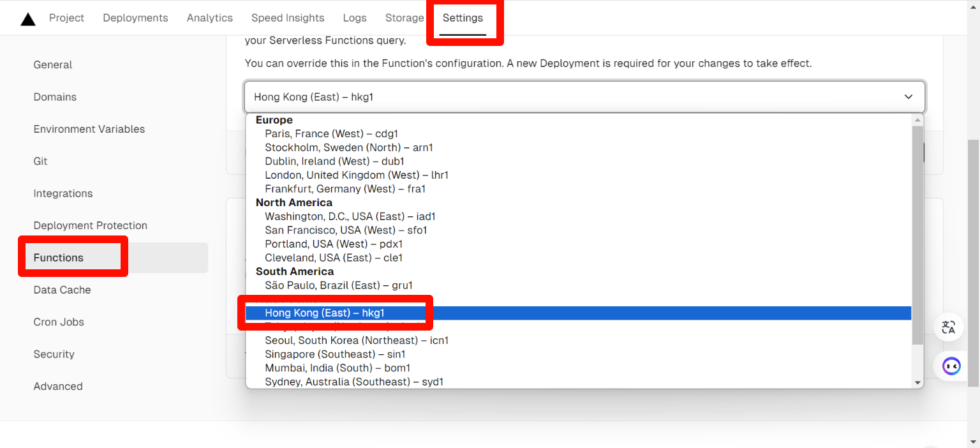Open Data Cache settings
The width and height of the screenshot is (980, 448).
(62, 290)
